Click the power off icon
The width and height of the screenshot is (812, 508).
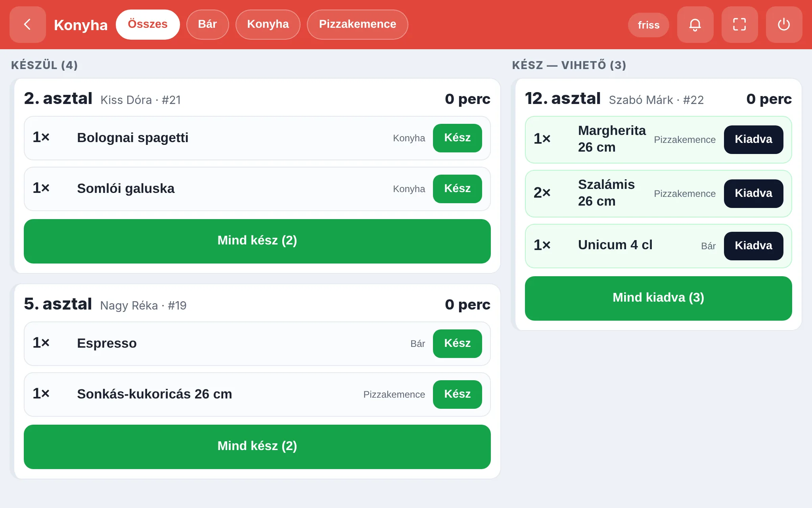(784, 25)
